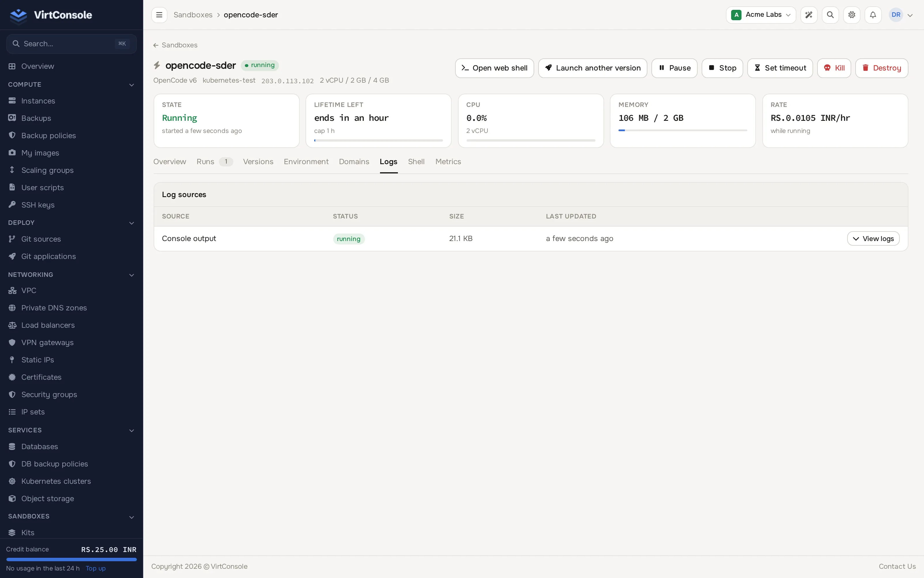
Task: Open SSH keys page
Action: 38,205
